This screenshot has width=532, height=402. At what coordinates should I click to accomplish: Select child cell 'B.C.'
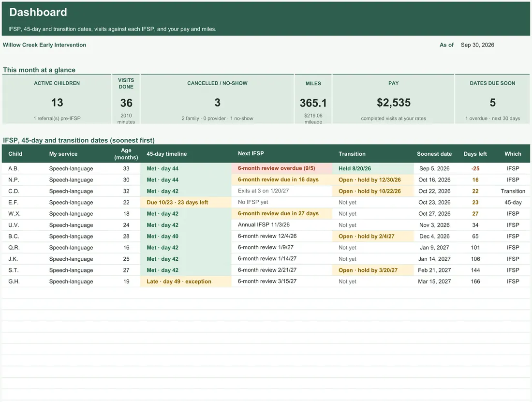coord(14,236)
